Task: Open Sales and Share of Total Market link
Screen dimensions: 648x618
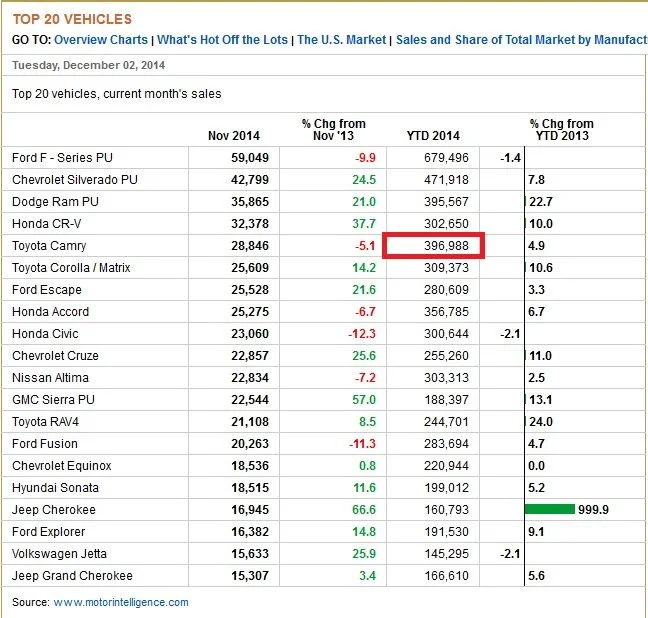Action: [520, 40]
